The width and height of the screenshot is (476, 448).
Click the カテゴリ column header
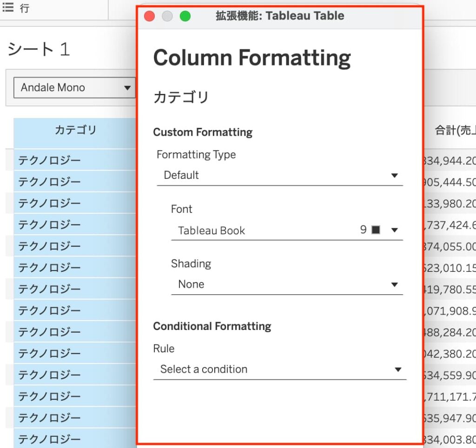pos(75,131)
